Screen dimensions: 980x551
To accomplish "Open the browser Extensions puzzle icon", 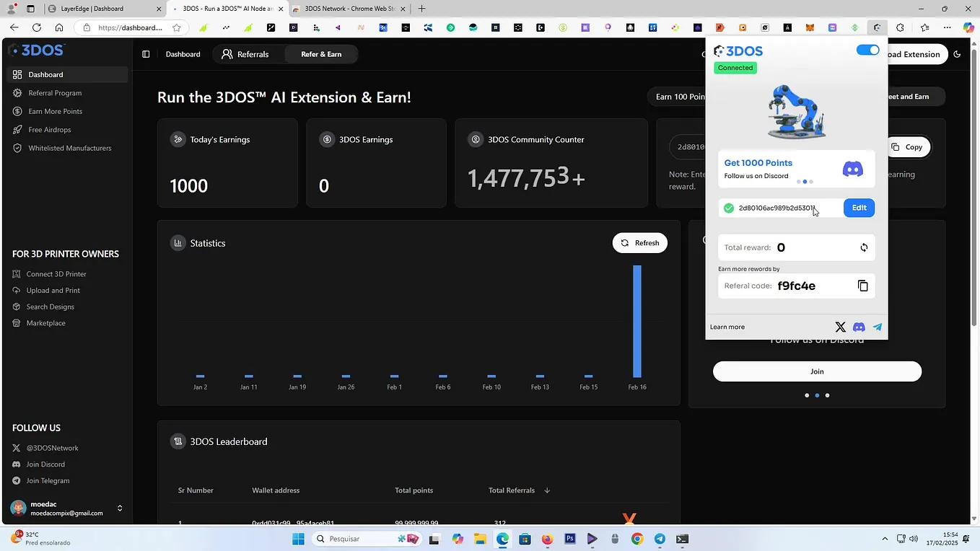I will click(x=900, y=28).
